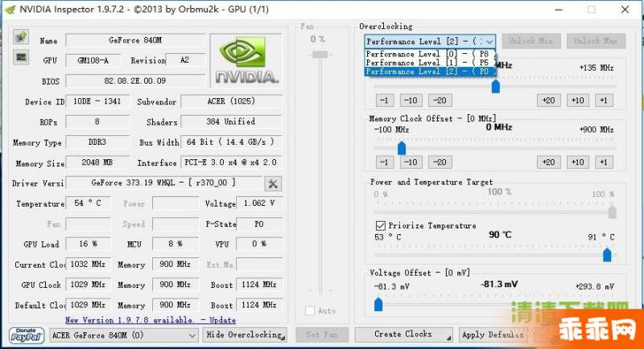Viewport: 644px width, 349px height.
Task: Click the P-State value P0
Action: point(259,224)
